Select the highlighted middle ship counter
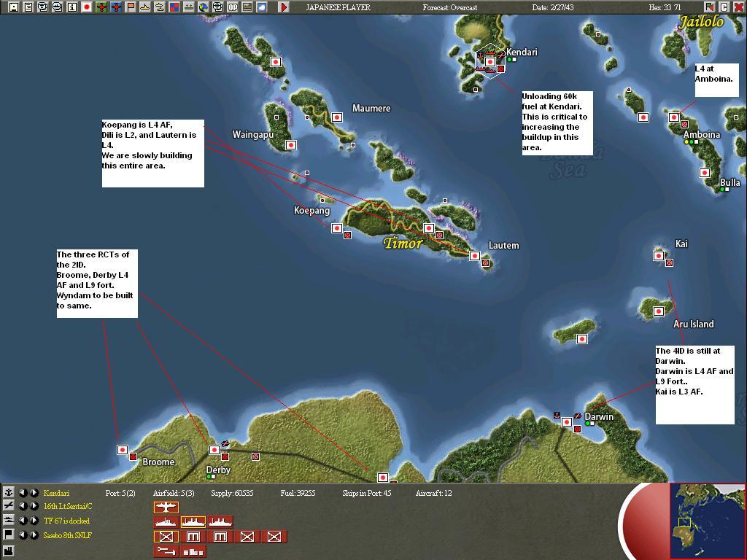 [x=193, y=522]
